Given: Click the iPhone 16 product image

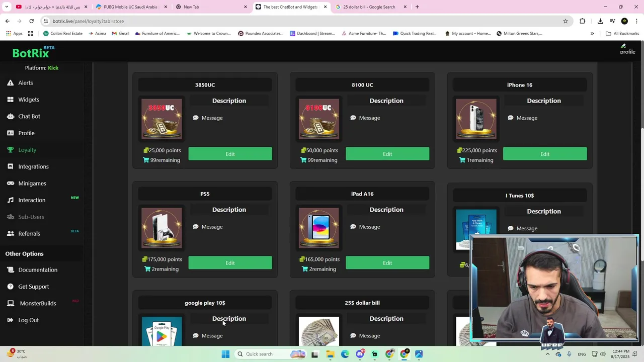Looking at the screenshot, I should (x=476, y=119).
